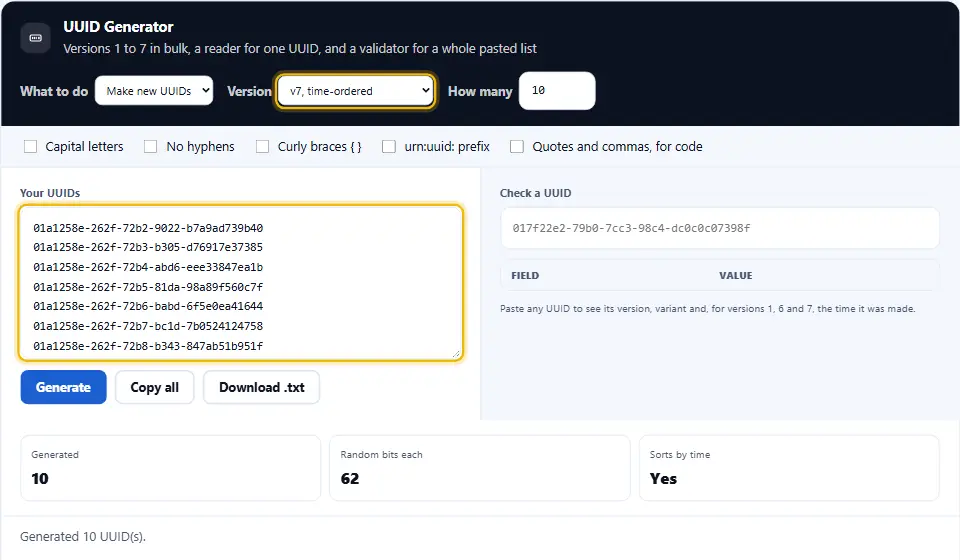Enable the urn:uuid: prefix checkbox
The width and height of the screenshot is (960, 560).
click(x=389, y=147)
